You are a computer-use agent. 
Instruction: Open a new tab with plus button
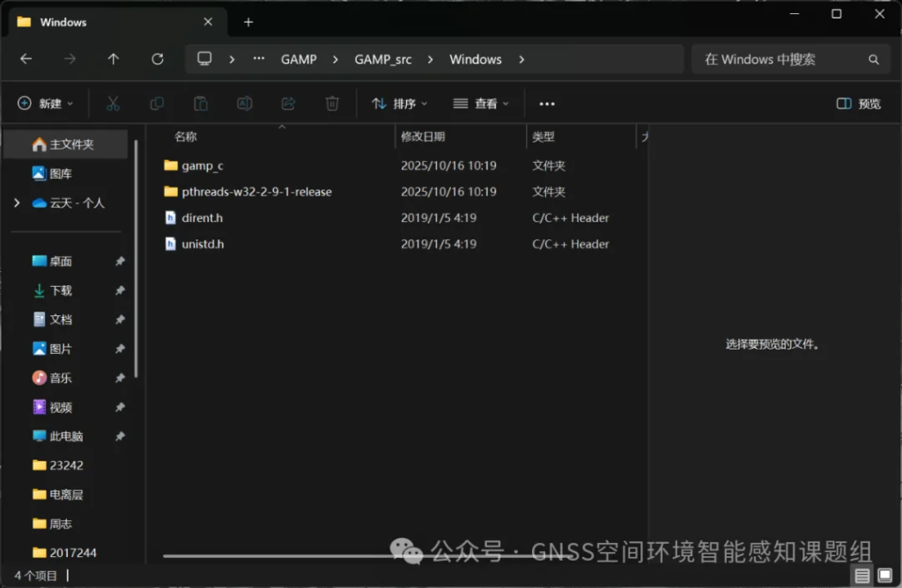(248, 22)
